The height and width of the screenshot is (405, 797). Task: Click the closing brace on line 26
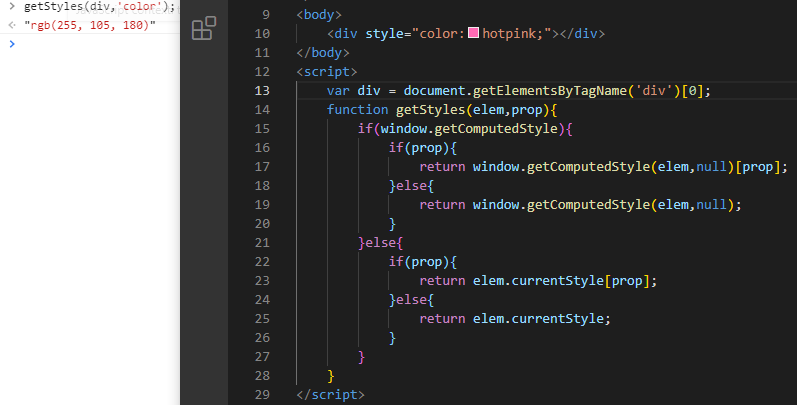click(392, 338)
